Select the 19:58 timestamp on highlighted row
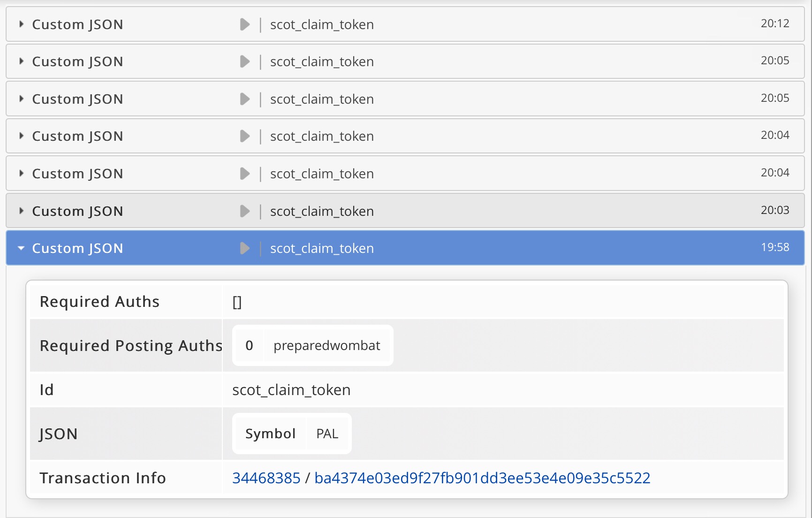812x518 pixels. [x=775, y=247]
